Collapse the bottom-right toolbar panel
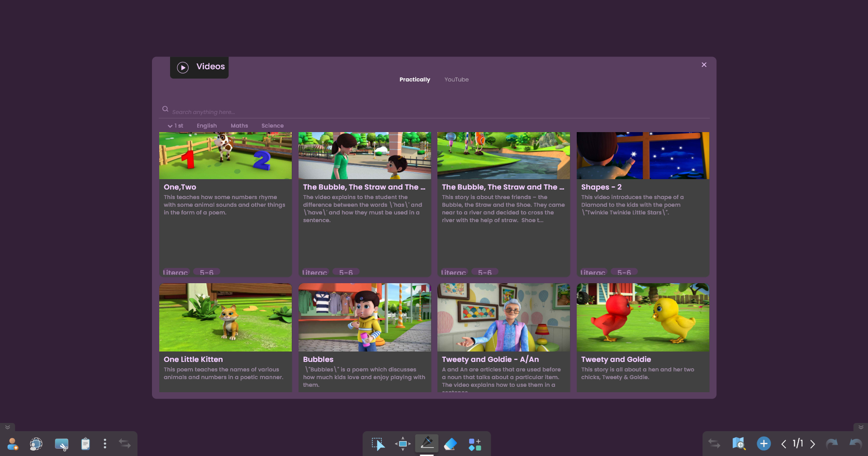This screenshot has height=456, width=868. coord(860,427)
